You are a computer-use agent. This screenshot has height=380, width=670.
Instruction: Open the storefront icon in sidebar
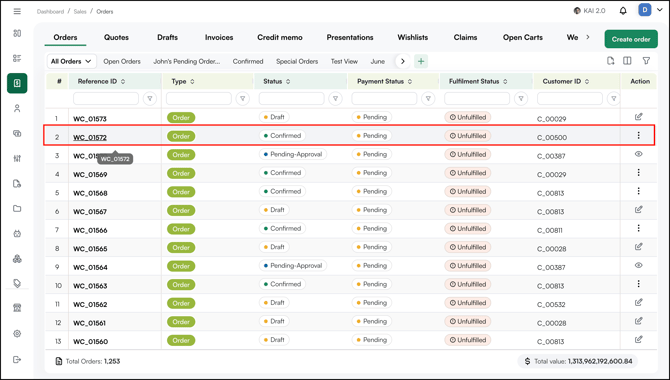pyautogui.click(x=17, y=308)
